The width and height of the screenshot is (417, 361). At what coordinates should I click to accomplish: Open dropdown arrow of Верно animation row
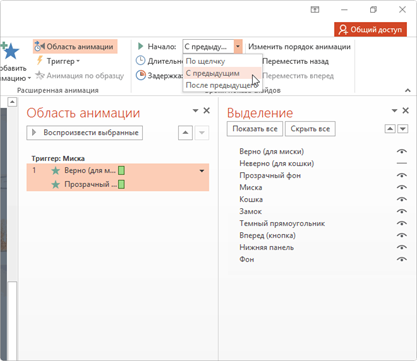[x=202, y=171]
